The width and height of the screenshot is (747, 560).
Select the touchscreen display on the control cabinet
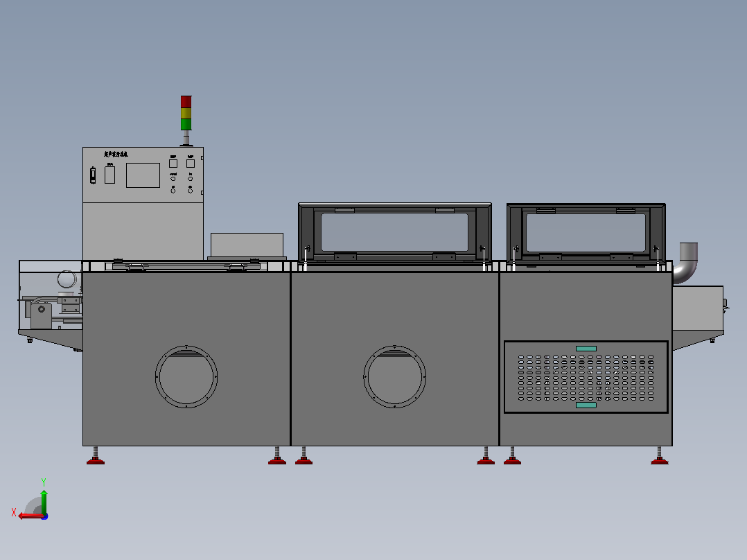pos(143,175)
